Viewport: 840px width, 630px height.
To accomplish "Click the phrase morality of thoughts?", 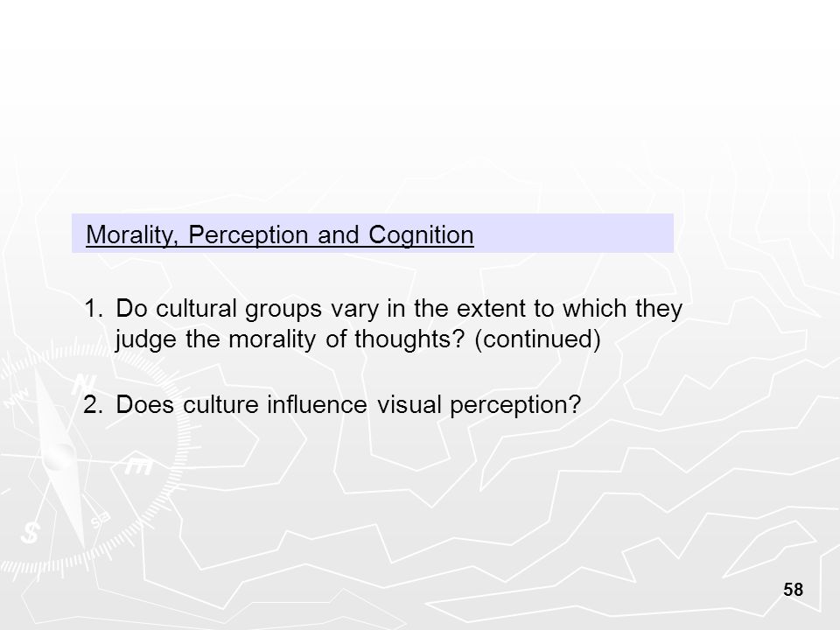I will (x=346, y=339).
